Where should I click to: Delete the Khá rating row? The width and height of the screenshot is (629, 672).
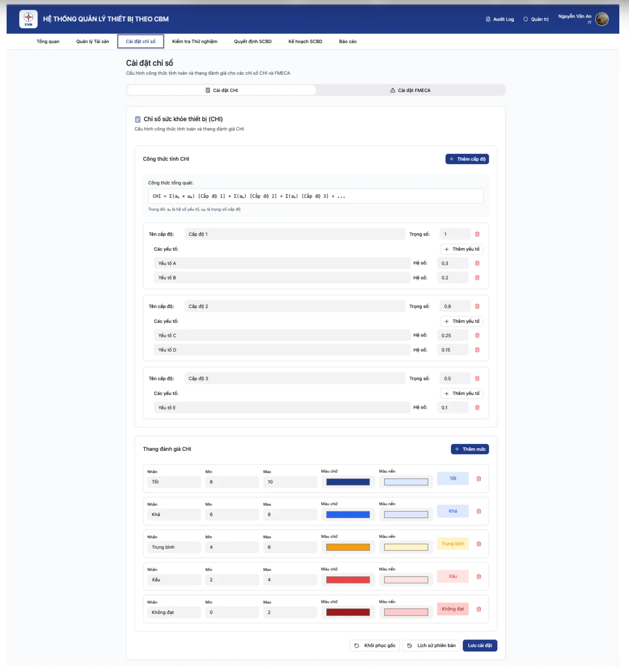(479, 511)
